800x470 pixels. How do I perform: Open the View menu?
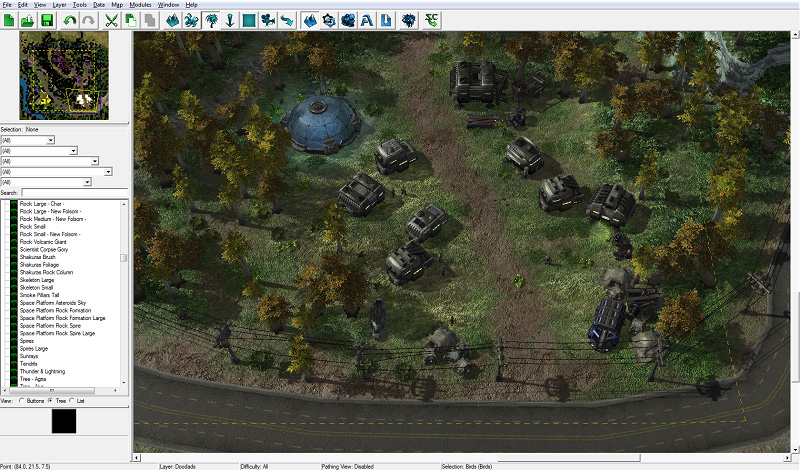[x=40, y=5]
